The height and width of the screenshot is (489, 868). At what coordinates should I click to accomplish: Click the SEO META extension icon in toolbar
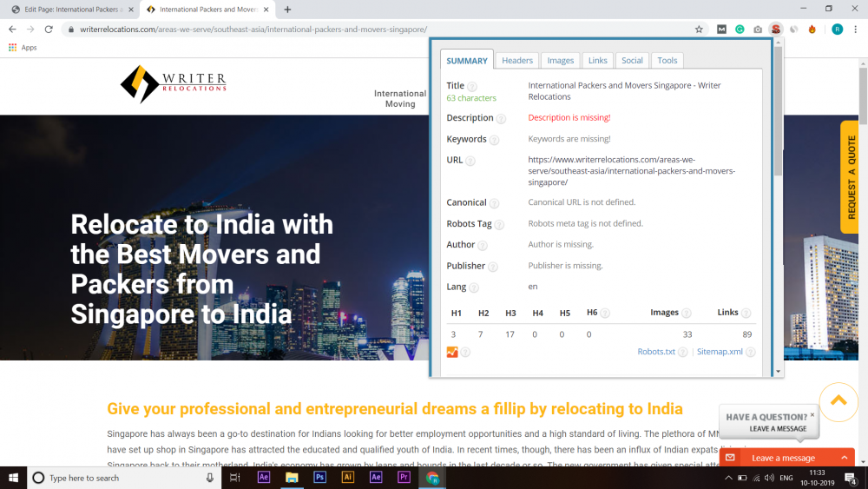(x=776, y=29)
